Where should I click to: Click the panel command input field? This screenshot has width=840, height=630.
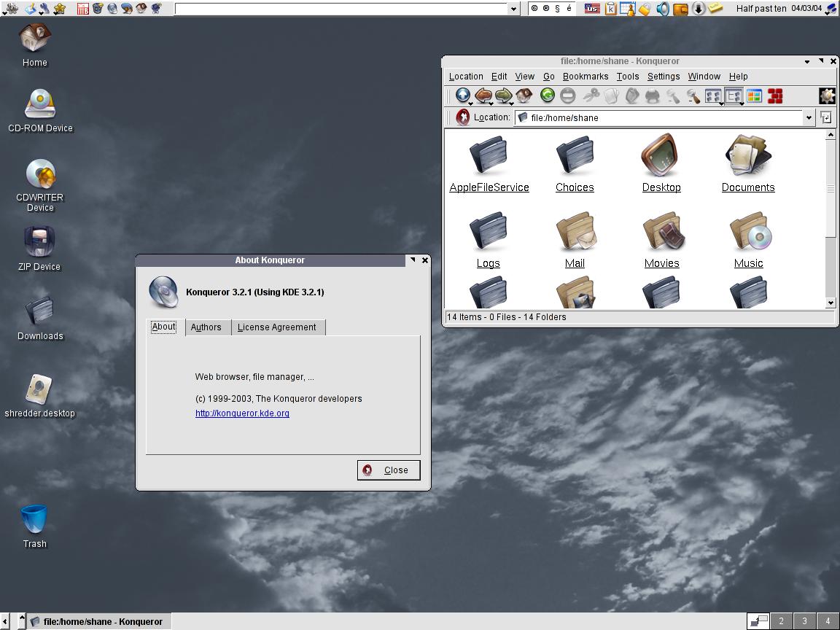pyautogui.click(x=341, y=9)
